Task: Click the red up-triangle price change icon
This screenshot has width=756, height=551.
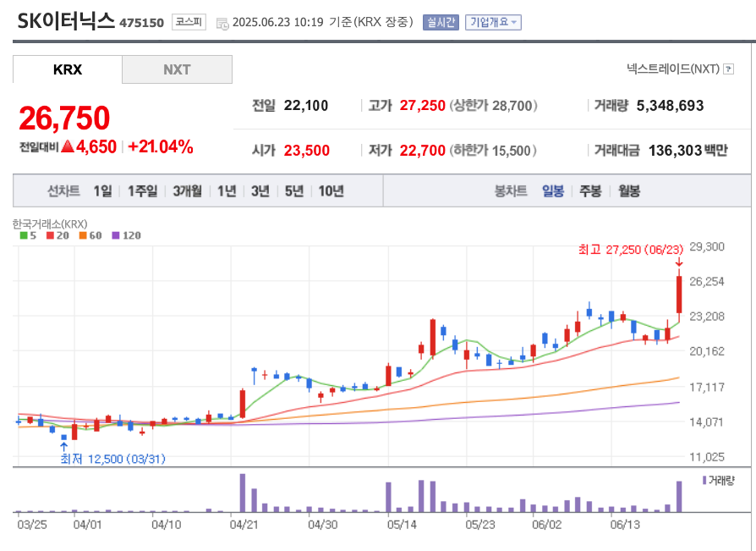Action: coord(68,146)
